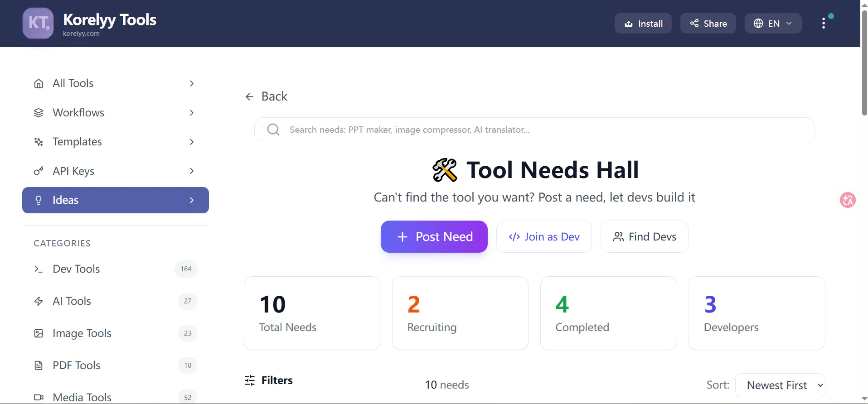Expand the Templates chevron
The height and width of the screenshot is (404, 868).
[192, 142]
